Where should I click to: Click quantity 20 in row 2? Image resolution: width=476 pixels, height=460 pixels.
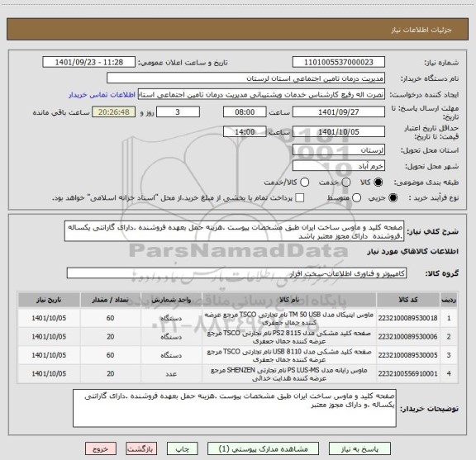(111, 336)
